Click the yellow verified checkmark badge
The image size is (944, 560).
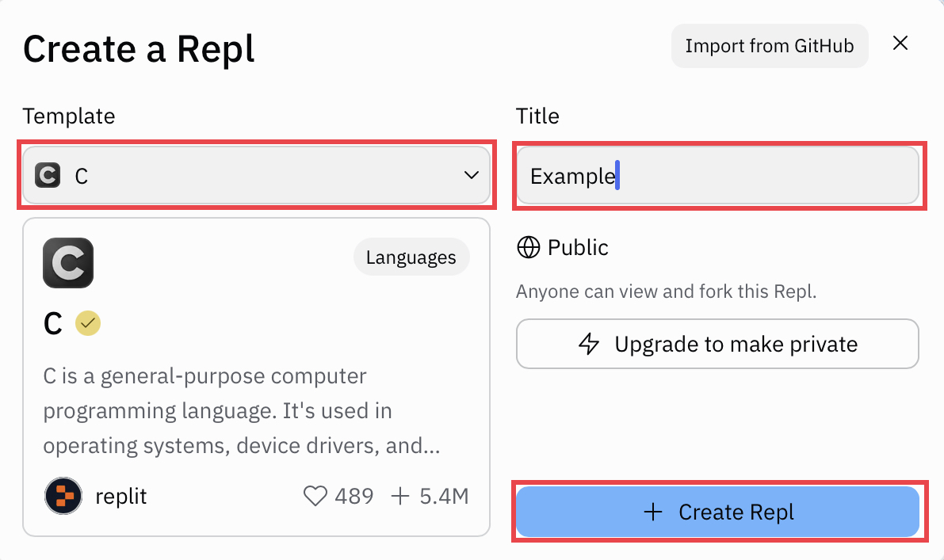(x=88, y=323)
